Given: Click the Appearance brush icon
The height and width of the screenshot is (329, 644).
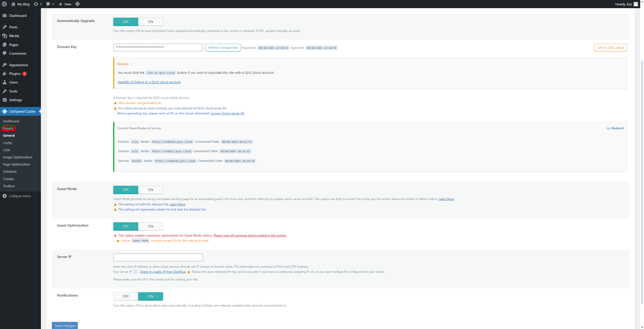Looking at the screenshot, I should (5, 65).
